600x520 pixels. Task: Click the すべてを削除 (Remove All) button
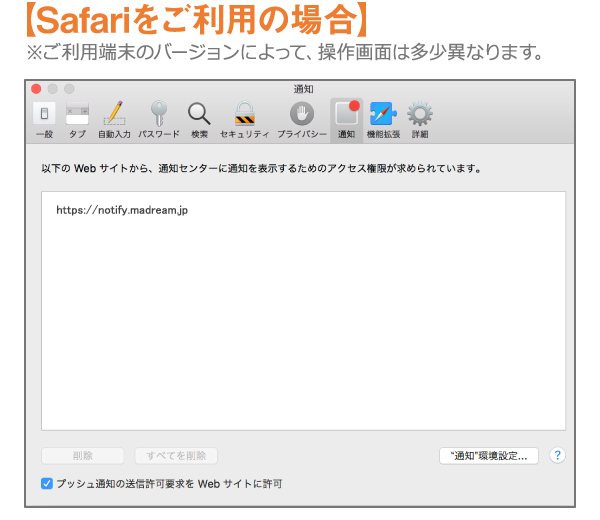click(x=176, y=456)
